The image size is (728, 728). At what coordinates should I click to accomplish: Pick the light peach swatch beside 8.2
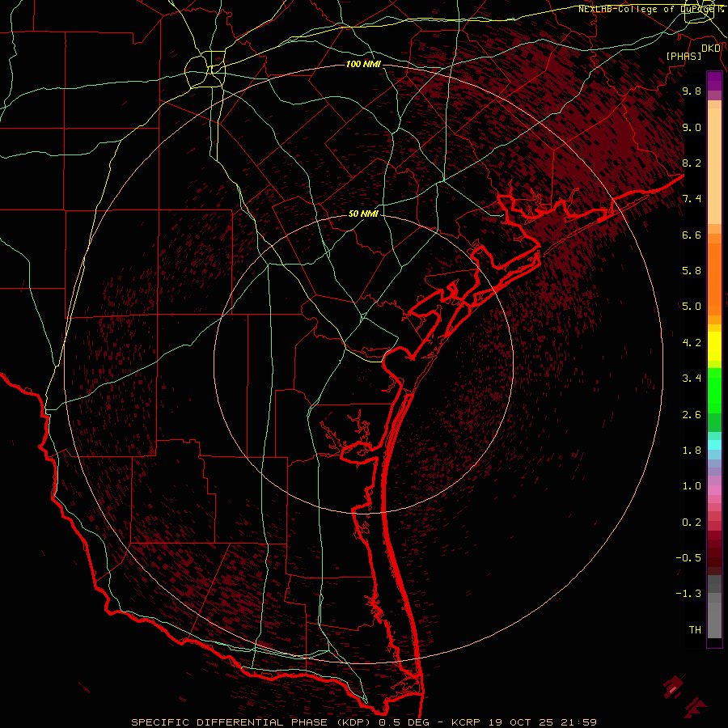coord(714,166)
